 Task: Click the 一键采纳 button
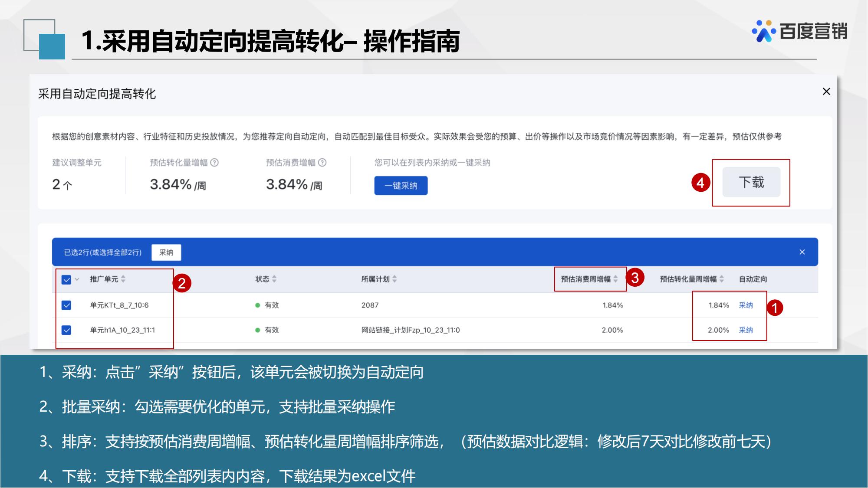pyautogui.click(x=401, y=186)
